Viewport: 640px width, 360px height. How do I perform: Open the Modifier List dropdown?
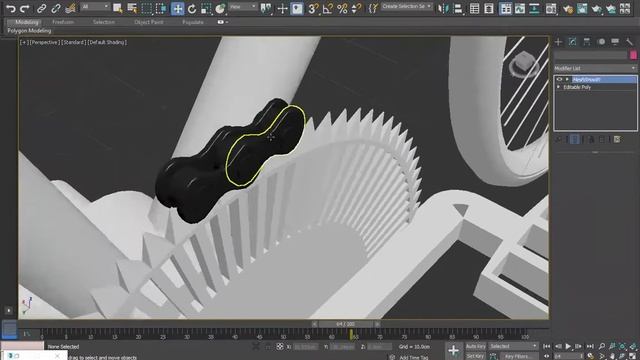[595, 68]
